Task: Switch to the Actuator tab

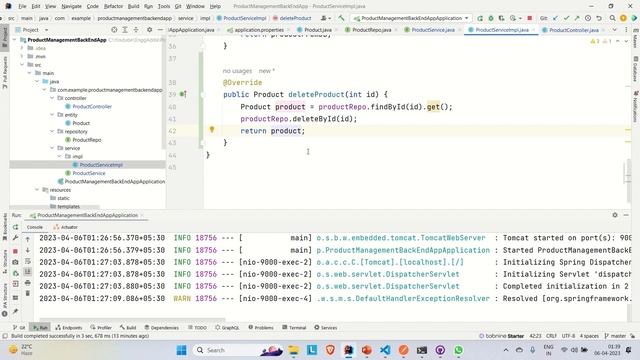Action: click(65, 227)
